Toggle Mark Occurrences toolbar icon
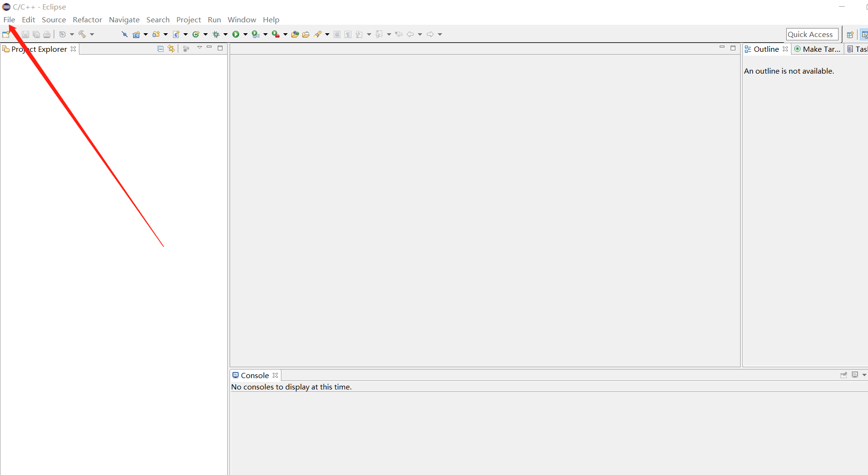This screenshot has height=475, width=868. click(337, 34)
